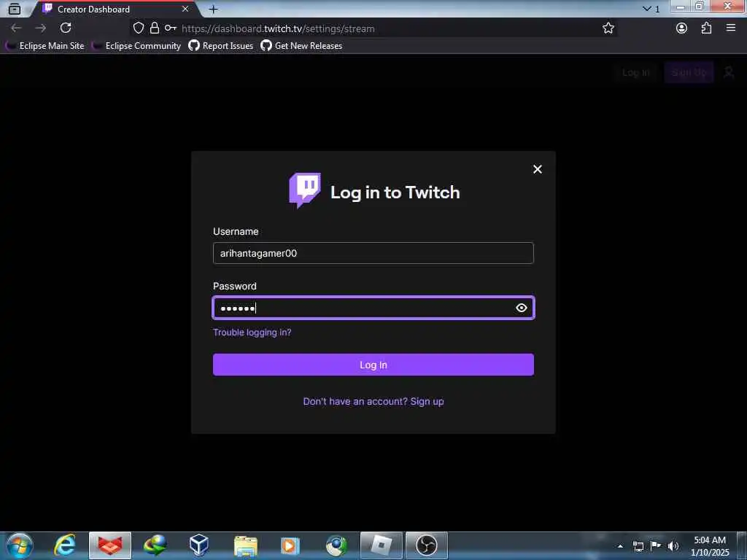747x560 pixels.
Task: Open the list all tabs dropdown
Action: coord(651,9)
